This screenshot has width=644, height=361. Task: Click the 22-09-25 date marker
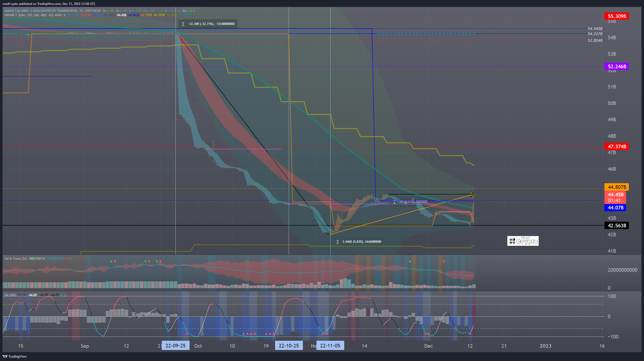[175, 346]
